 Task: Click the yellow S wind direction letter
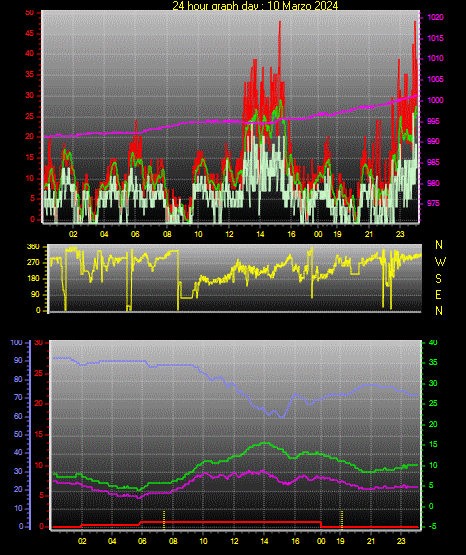(x=438, y=279)
